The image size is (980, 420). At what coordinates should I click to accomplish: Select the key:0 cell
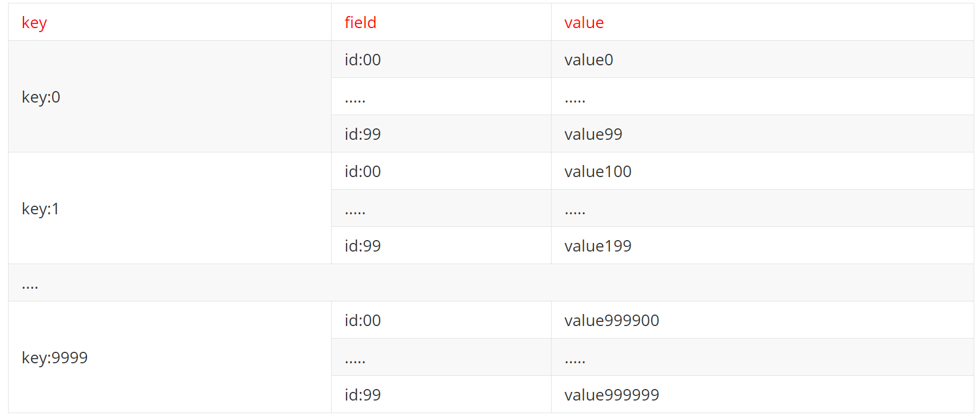click(x=41, y=97)
